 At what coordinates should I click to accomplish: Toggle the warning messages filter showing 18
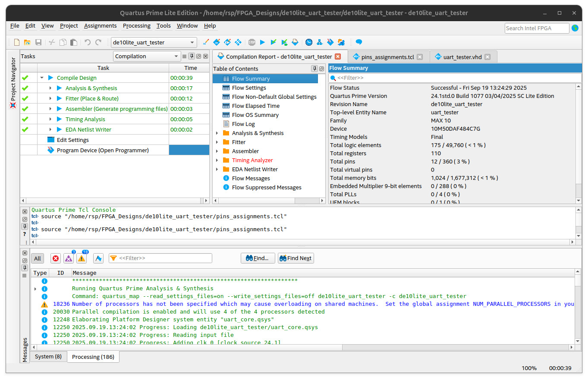82,258
